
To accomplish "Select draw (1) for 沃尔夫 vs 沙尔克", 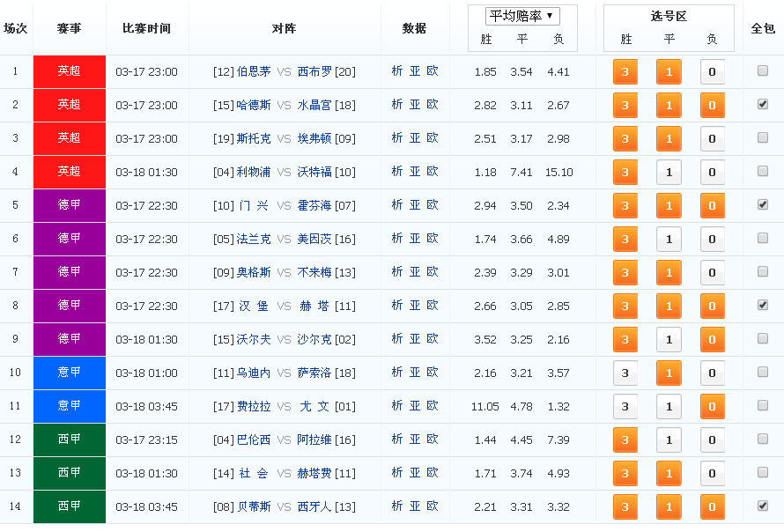I will pos(669,340).
